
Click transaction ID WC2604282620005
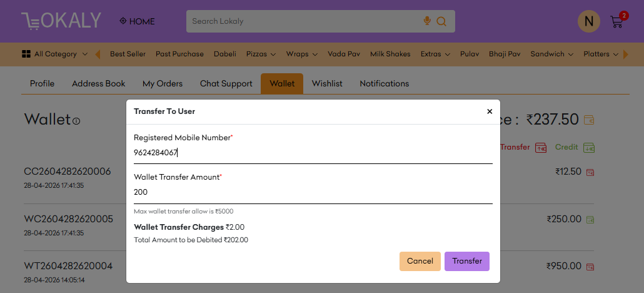(x=69, y=219)
